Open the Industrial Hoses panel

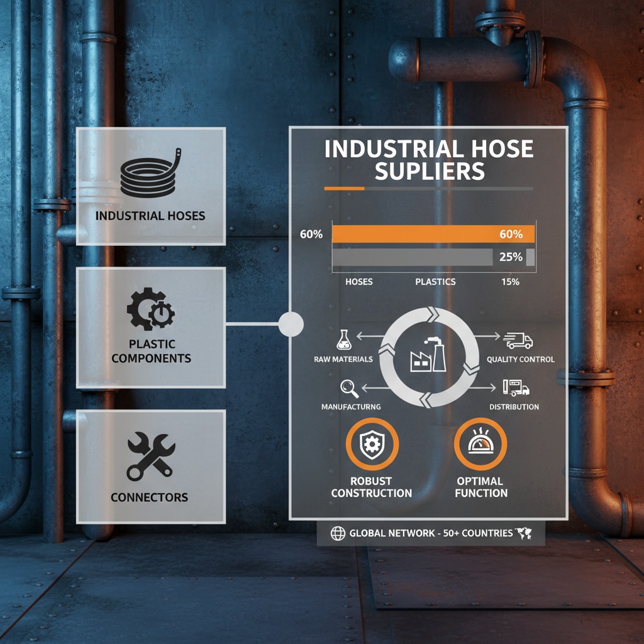pyautogui.click(x=150, y=186)
